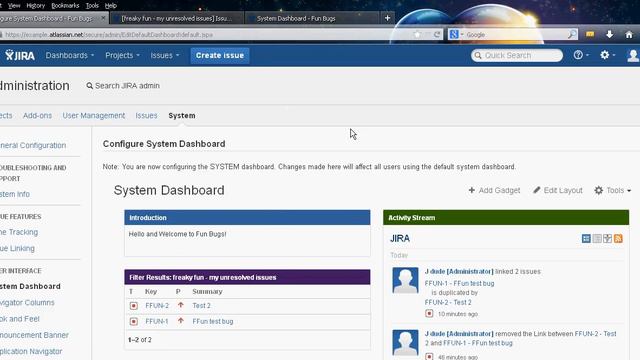640x360 pixels.
Task: Click the Firefox downloads arrow icon
Action: point(609,35)
